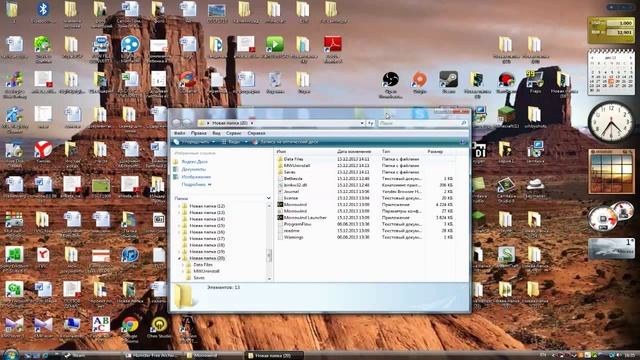The height and width of the screenshot is (360, 640).
Task: Click Запись на оптический диск button
Action: [285, 142]
